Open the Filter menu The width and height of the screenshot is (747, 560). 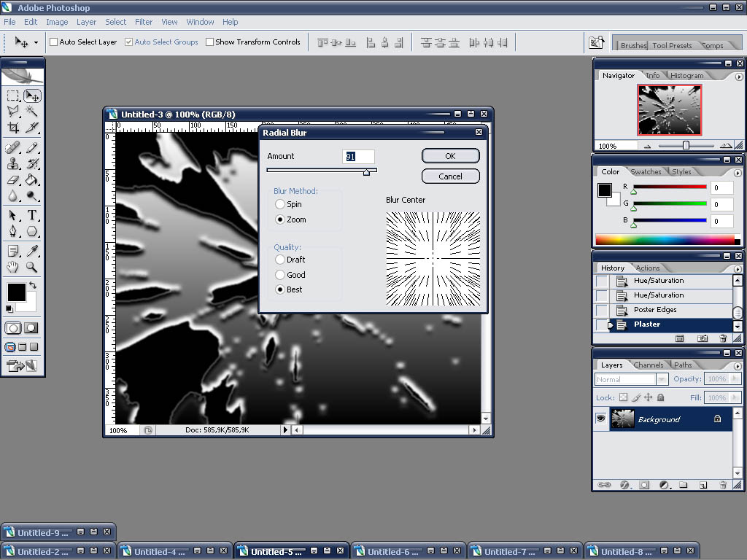click(144, 22)
